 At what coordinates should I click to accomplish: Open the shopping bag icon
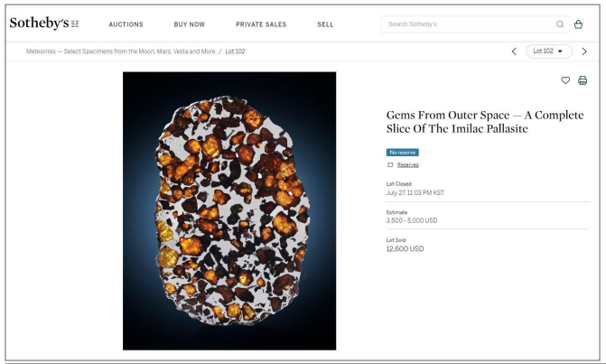click(x=578, y=24)
